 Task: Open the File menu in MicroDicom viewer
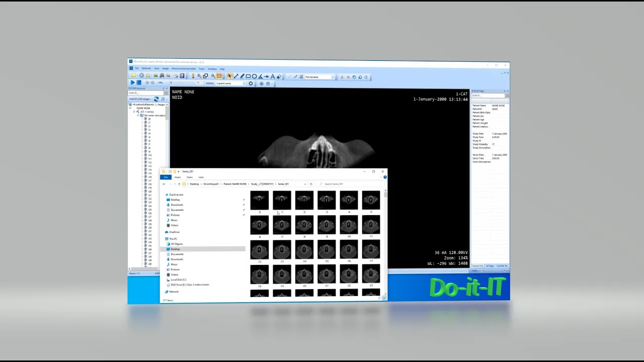click(137, 68)
